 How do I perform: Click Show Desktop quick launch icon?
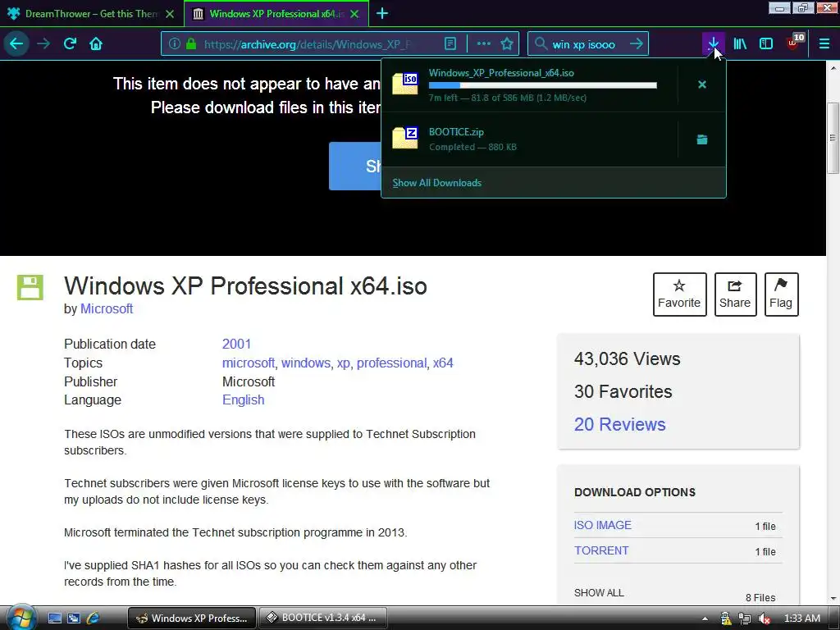coord(55,618)
